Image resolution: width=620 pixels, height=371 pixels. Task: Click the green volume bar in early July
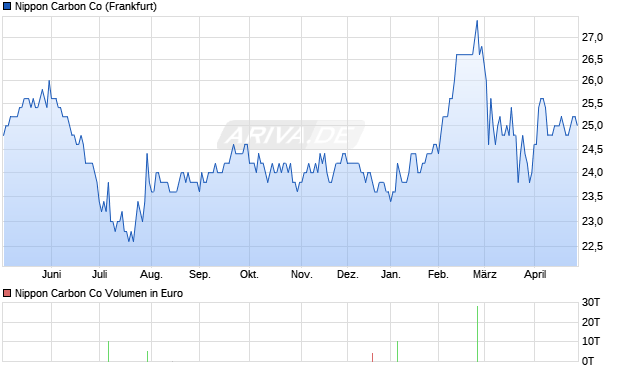(x=108, y=351)
